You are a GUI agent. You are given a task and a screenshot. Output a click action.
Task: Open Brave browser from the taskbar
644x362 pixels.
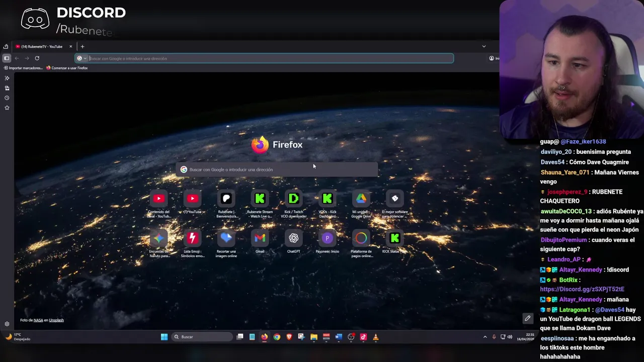[289, 337]
